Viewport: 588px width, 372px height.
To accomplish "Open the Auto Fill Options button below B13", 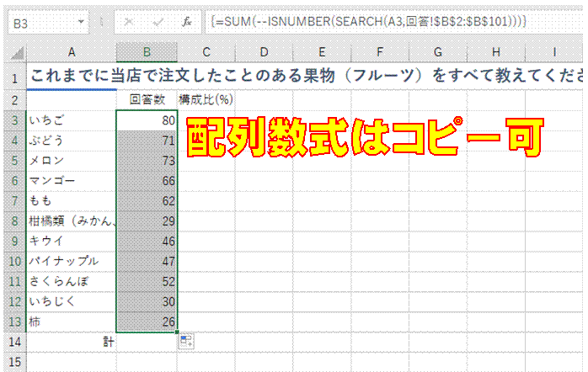I will click(186, 342).
